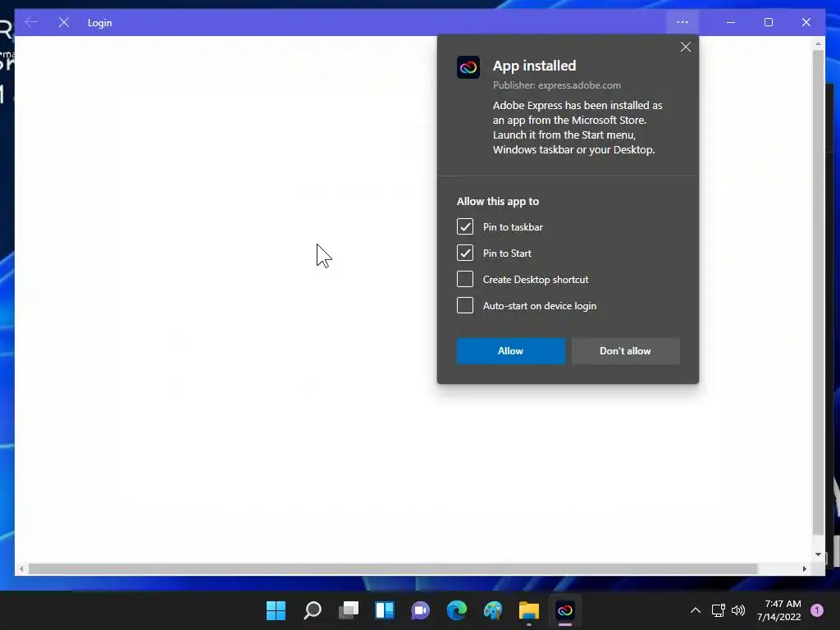Click the horizontal scrollbar left arrow
840x630 pixels.
point(21,569)
